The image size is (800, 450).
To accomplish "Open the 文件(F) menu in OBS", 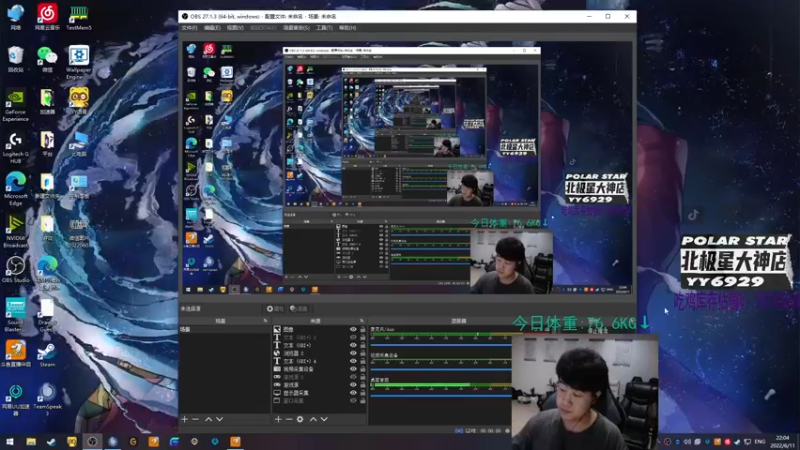I will click(189, 28).
